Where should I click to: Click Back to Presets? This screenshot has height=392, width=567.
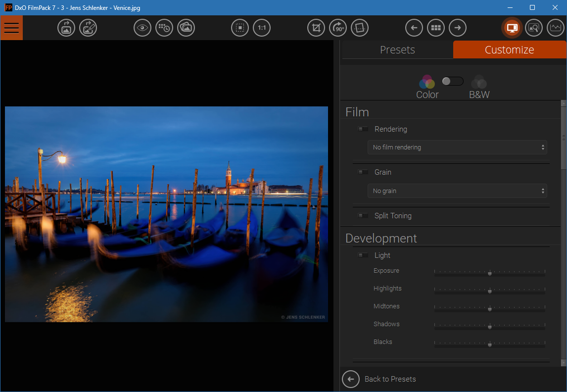379,379
